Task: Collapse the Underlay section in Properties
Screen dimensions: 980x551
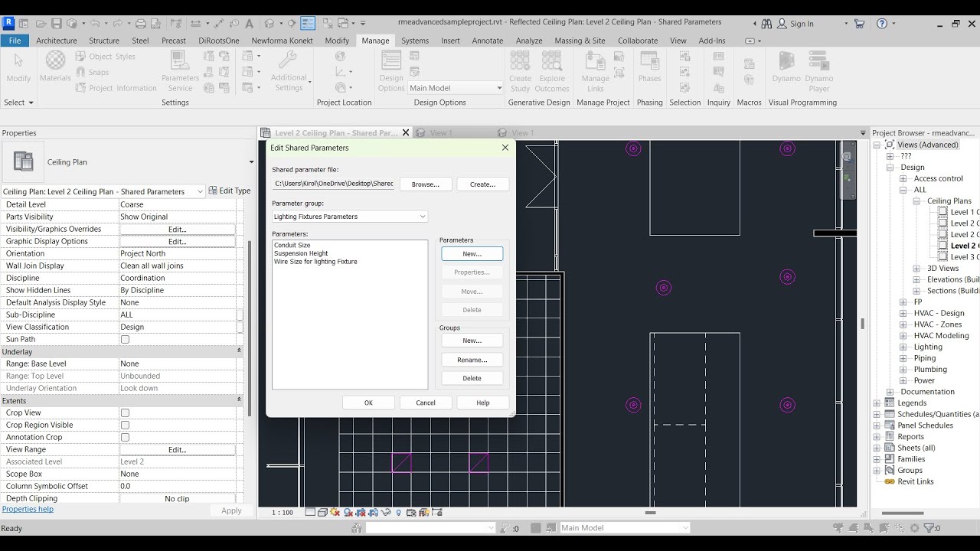Action: [x=239, y=351]
